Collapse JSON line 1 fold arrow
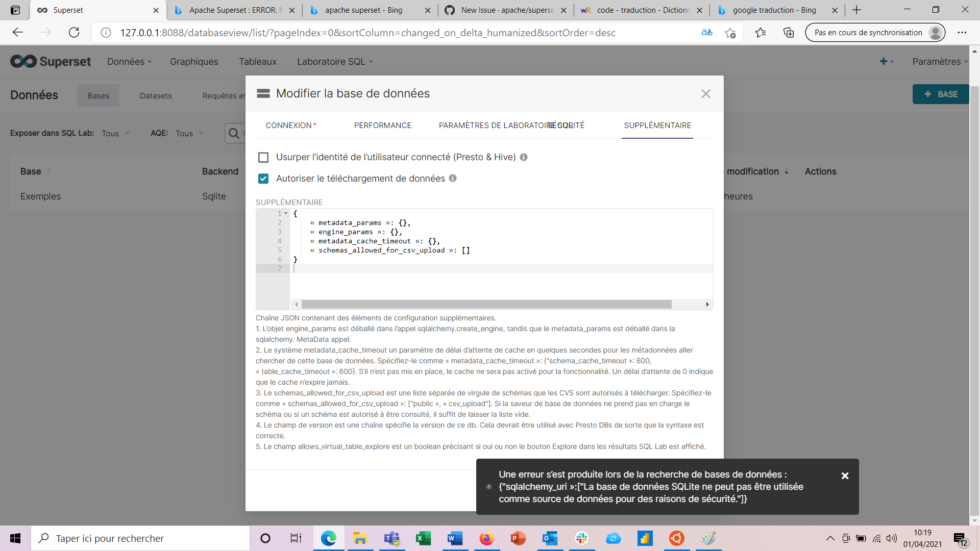This screenshot has width=980, height=551. pyautogui.click(x=286, y=213)
